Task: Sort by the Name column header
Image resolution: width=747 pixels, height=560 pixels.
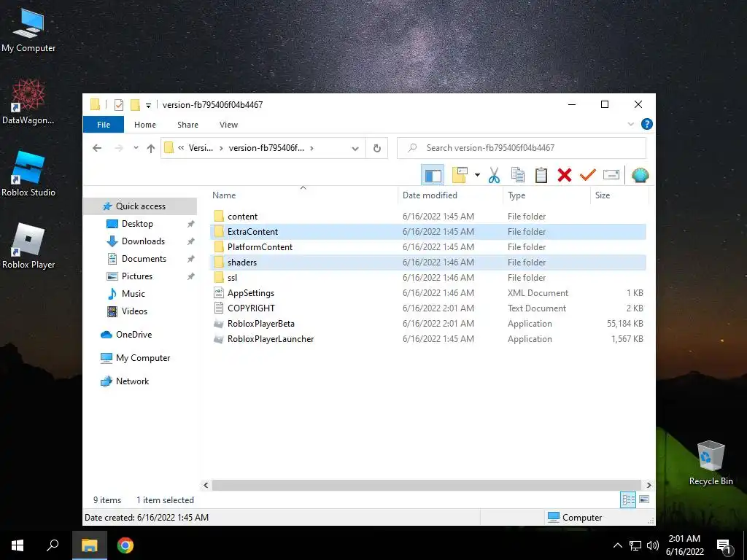Action: tap(303, 195)
